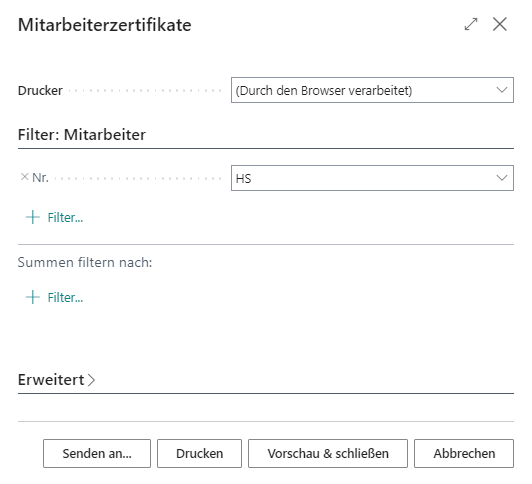Remove the Nr. filter using its X icon

point(24,177)
